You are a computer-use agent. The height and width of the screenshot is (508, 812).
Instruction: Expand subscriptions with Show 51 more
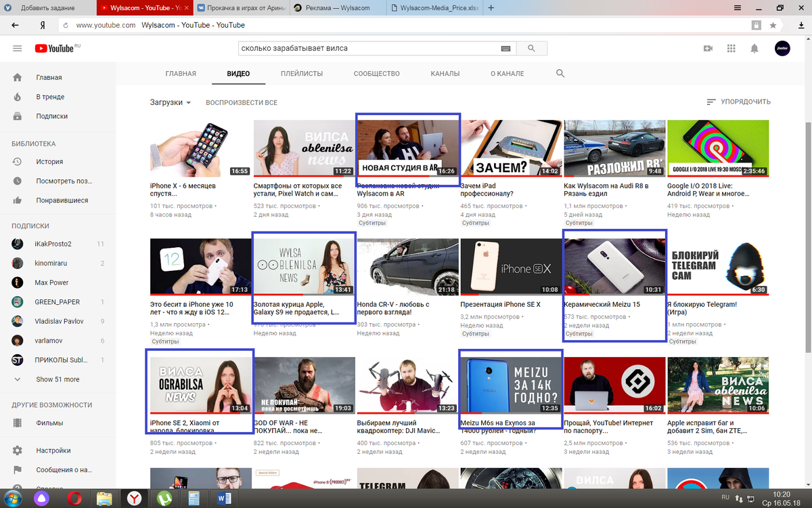click(57, 379)
